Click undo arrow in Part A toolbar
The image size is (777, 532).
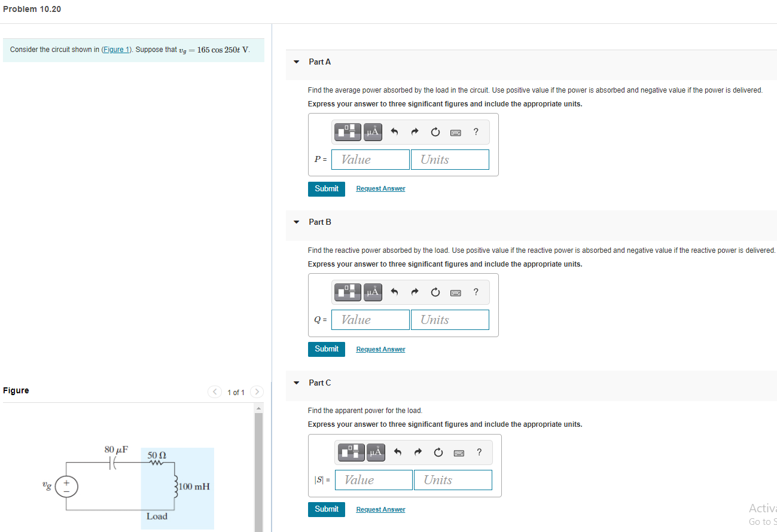pyautogui.click(x=394, y=132)
